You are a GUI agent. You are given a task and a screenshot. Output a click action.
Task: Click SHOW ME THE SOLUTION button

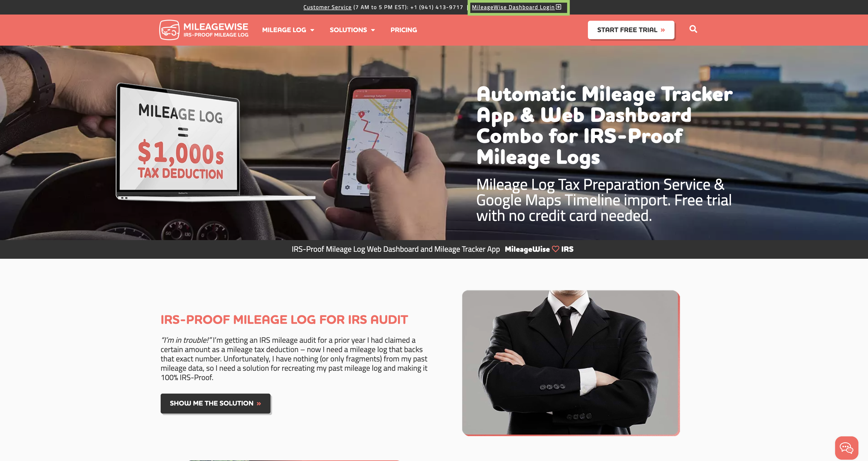click(215, 403)
